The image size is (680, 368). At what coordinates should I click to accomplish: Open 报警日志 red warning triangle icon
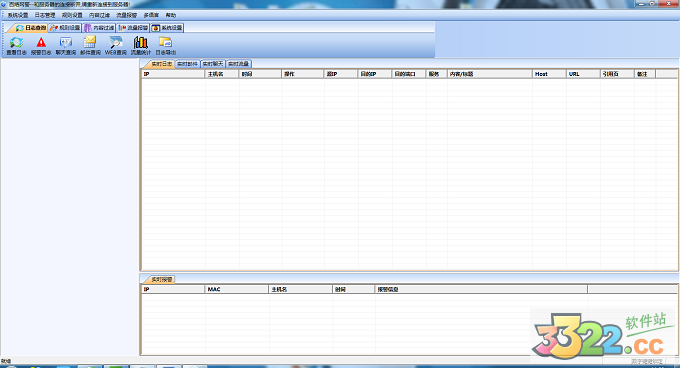coord(41,46)
